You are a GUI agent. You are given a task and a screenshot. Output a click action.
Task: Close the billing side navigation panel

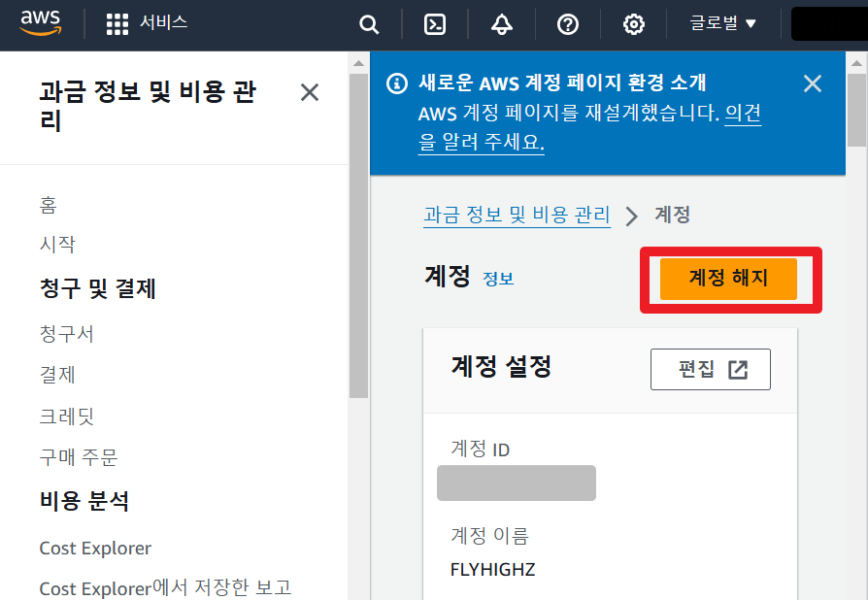pyautogui.click(x=310, y=93)
